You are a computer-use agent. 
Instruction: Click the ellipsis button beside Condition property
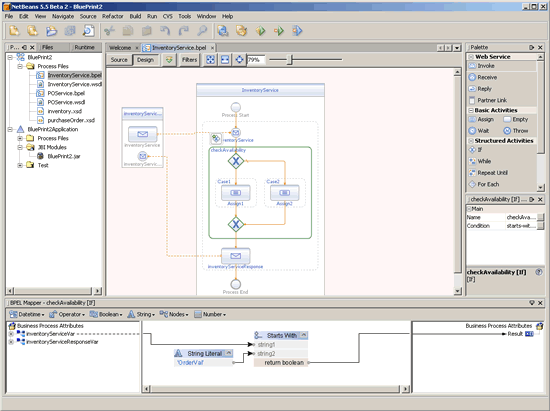(541, 226)
